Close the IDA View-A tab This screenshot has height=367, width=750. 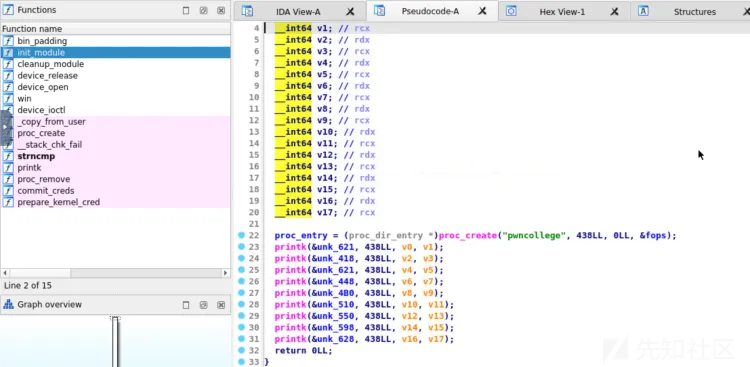tap(351, 11)
